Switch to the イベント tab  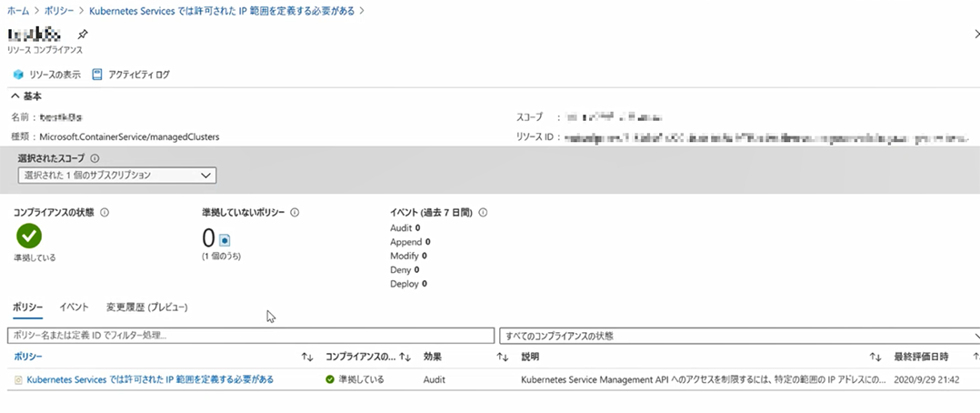click(74, 307)
